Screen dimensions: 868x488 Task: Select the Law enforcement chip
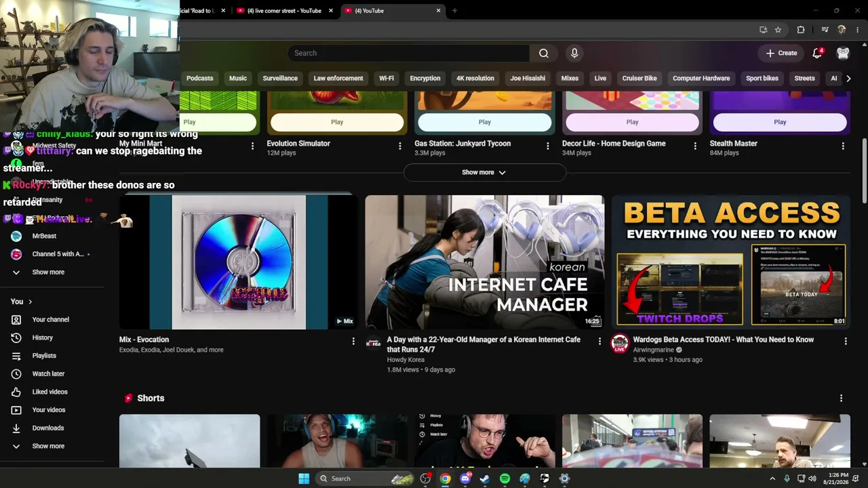click(x=338, y=78)
